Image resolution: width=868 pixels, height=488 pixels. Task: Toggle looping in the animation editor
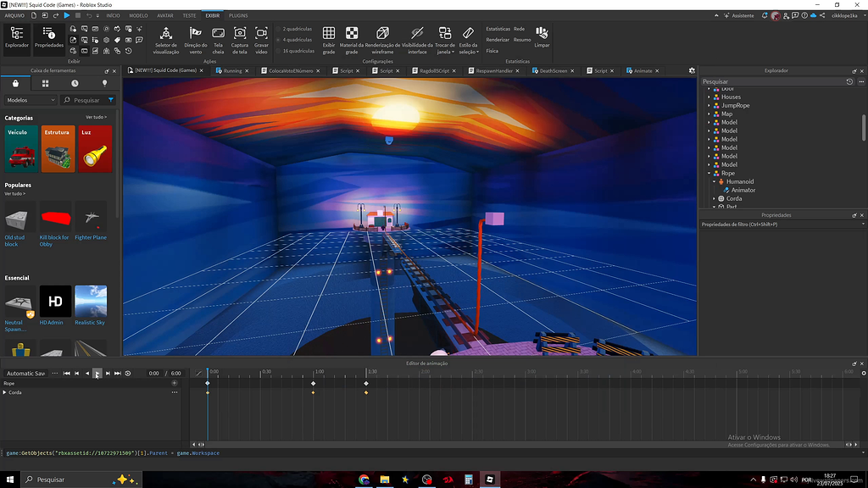(x=127, y=374)
